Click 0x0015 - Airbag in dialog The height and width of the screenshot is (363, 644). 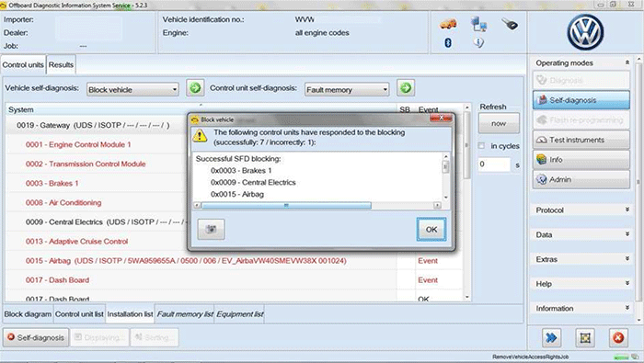point(237,194)
